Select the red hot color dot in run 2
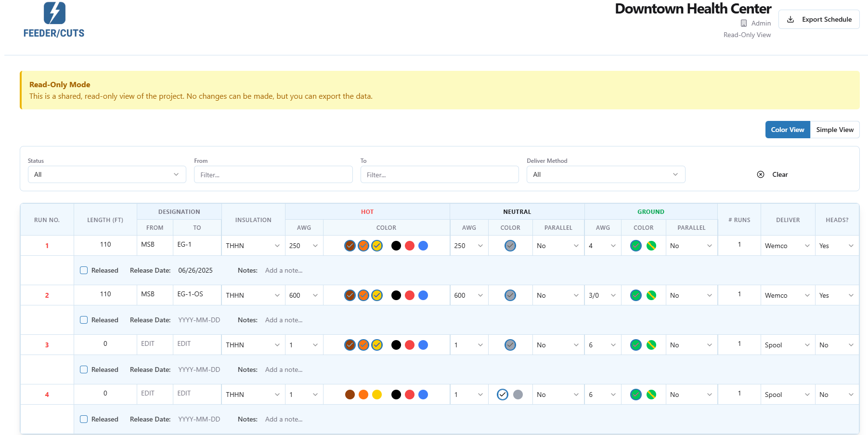The height and width of the screenshot is (435, 868). (410, 295)
